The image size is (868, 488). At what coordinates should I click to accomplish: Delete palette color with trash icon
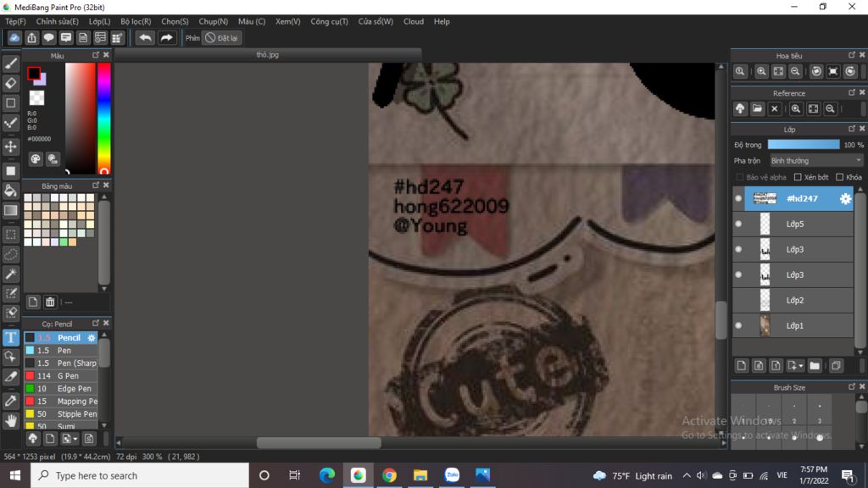(x=50, y=302)
